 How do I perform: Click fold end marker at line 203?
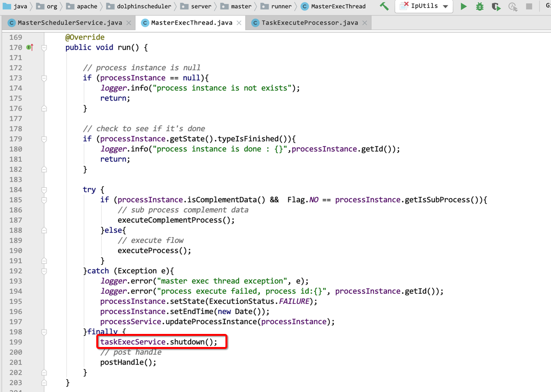point(44,382)
